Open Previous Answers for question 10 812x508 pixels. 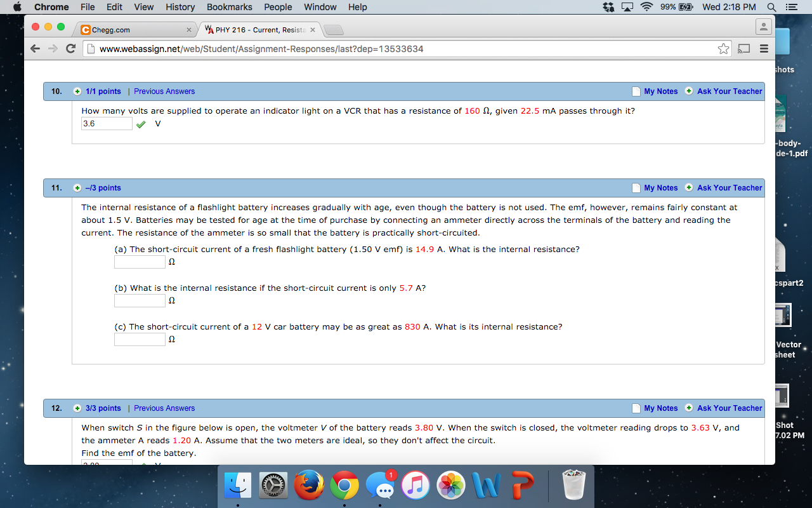pos(164,91)
